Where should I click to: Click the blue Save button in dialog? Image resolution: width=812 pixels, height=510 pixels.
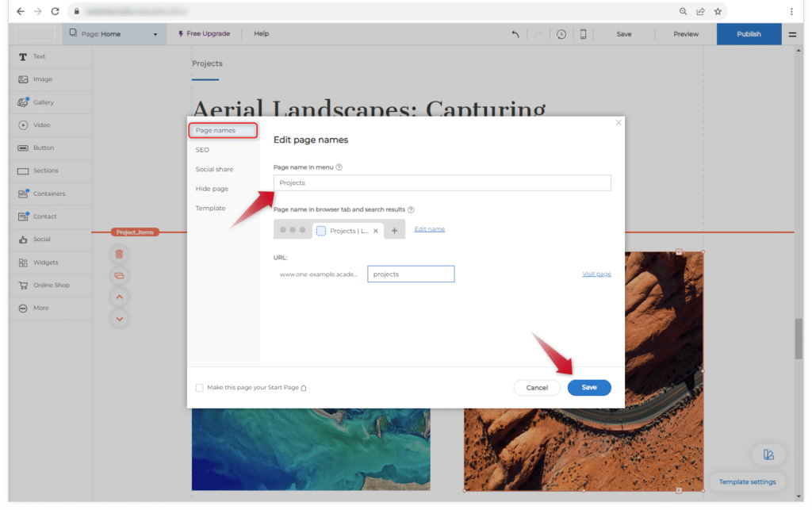589,388
